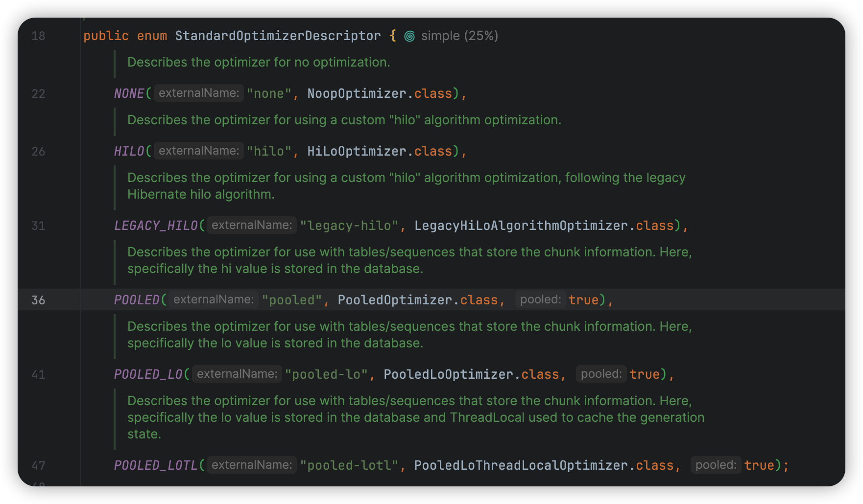The width and height of the screenshot is (863, 504).
Task: Click gutter line number 26
Action: (x=38, y=152)
